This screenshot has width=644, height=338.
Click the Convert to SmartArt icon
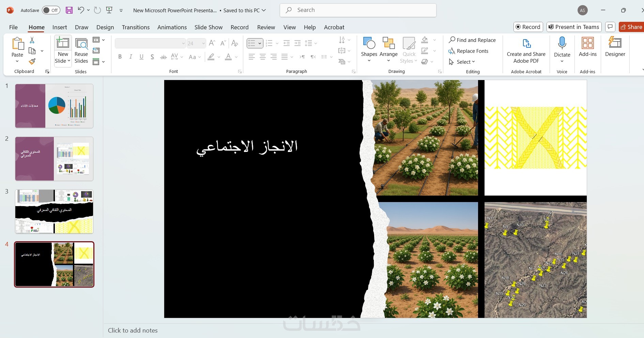342,61
